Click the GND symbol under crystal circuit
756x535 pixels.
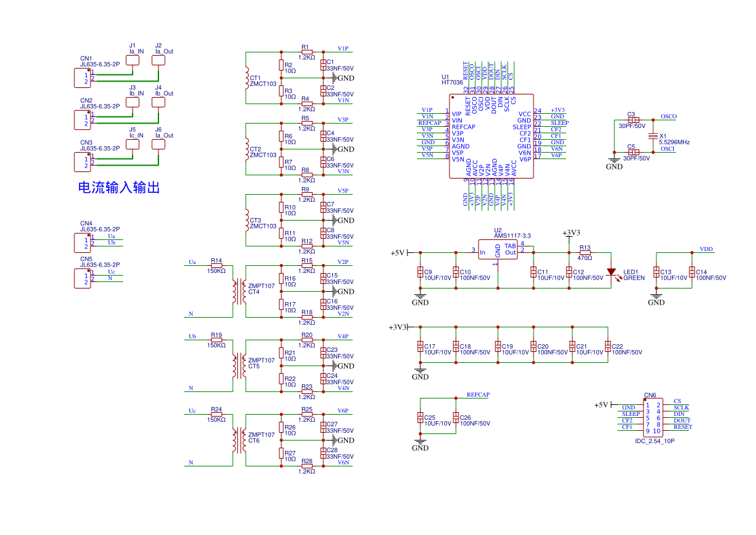(614, 162)
